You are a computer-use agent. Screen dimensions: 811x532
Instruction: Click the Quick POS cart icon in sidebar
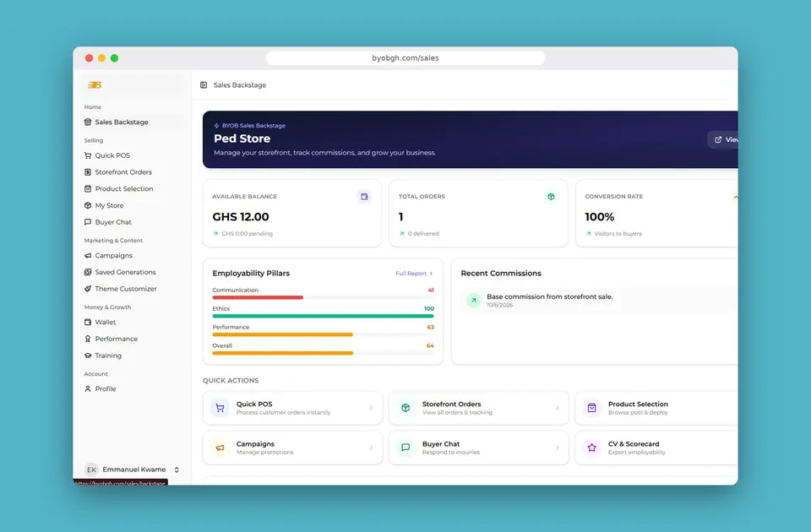[88, 155]
